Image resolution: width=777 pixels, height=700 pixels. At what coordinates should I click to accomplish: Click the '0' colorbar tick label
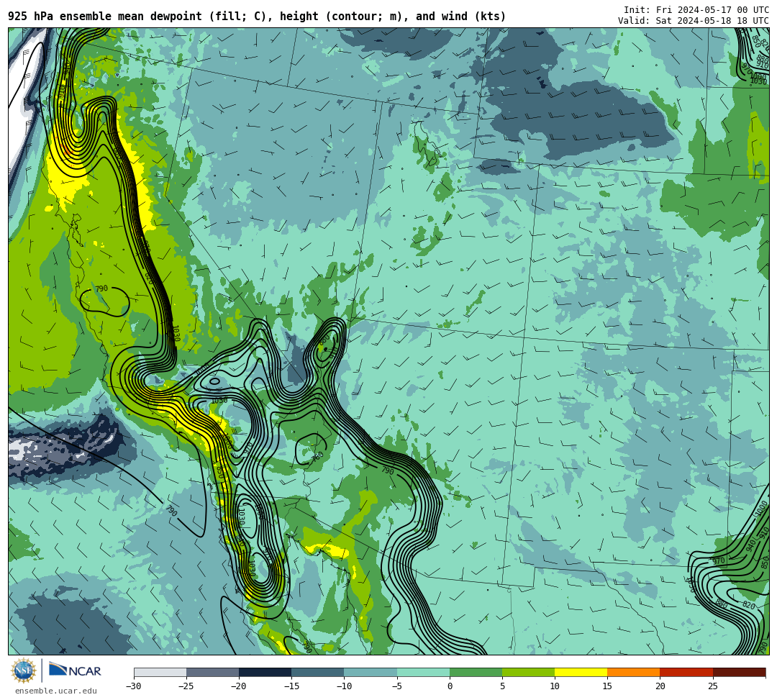(450, 686)
